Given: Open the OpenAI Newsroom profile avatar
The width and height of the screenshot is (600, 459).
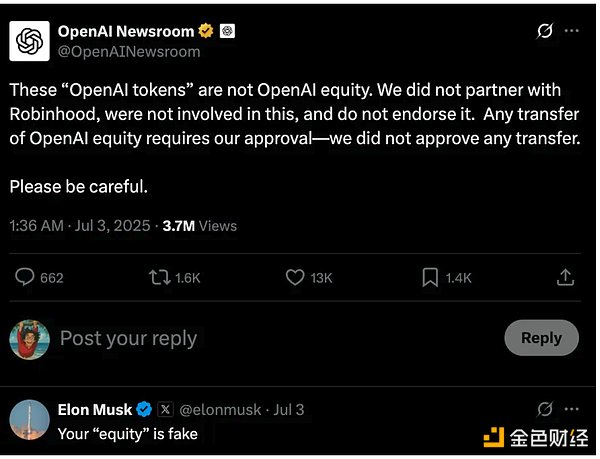Looking at the screenshot, I should [30, 41].
